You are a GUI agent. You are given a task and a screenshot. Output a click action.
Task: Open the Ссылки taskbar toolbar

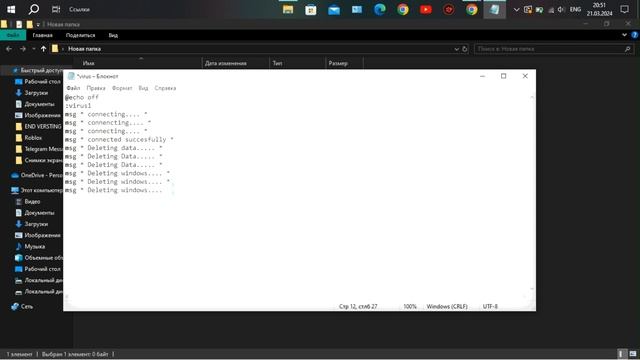(79, 9)
